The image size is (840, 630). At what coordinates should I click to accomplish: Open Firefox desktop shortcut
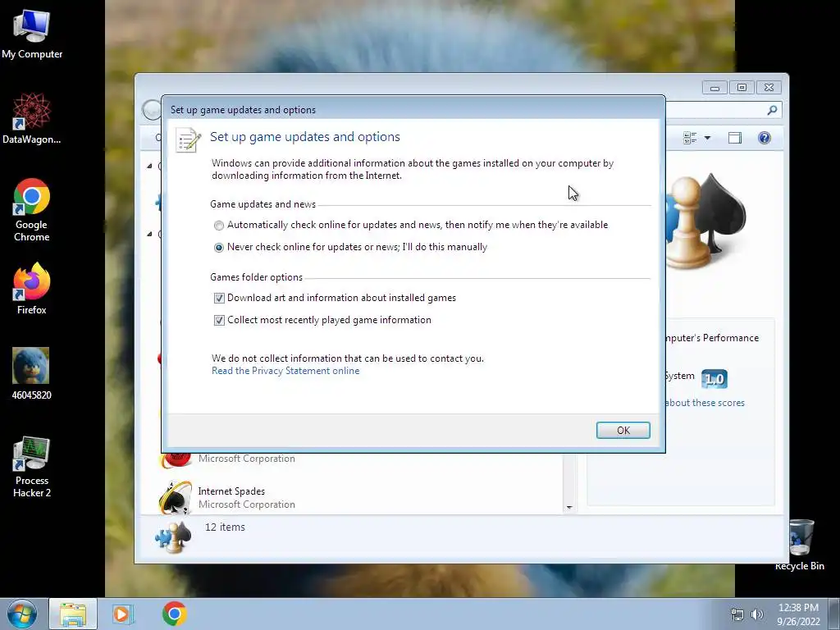click(32, 288)
